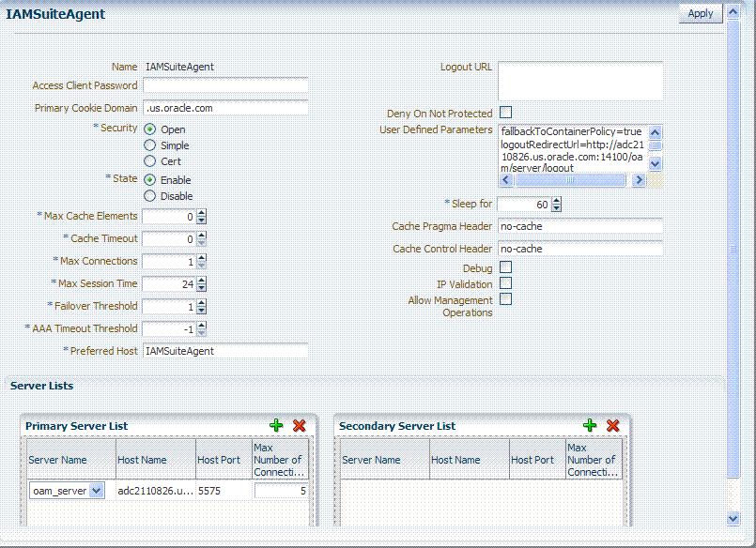Increase Max Session Time value
The width and height of the screenshot is (756, 548).
click(x=202, y=281)
